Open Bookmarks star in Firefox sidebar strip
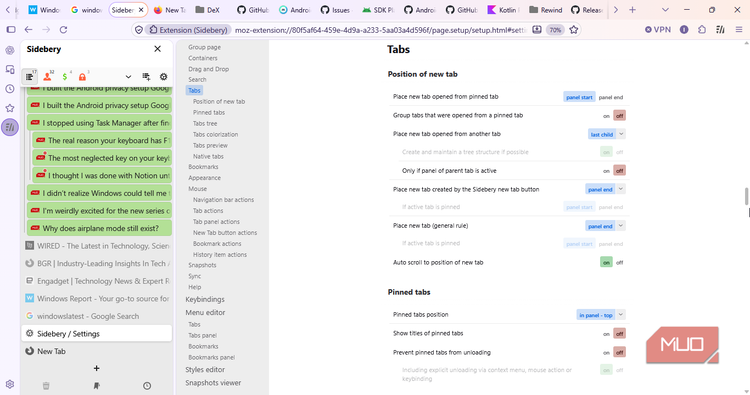The image size is (750, 395). point(10,108)
